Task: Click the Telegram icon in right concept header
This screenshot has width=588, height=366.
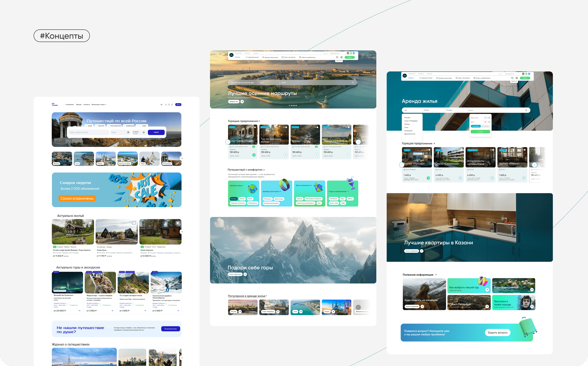Action: [x=529, y=74]
